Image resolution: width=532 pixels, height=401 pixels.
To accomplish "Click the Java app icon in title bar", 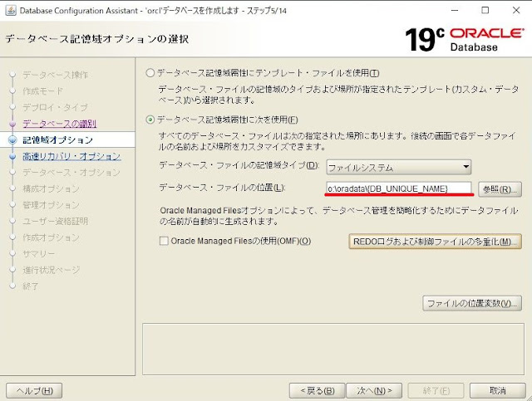I will coord(11,11).
